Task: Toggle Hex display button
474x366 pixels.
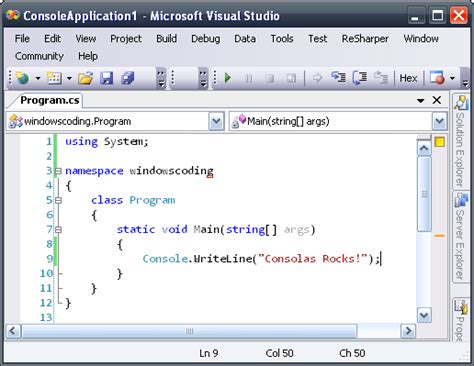Action: click(x=408, y=78)
